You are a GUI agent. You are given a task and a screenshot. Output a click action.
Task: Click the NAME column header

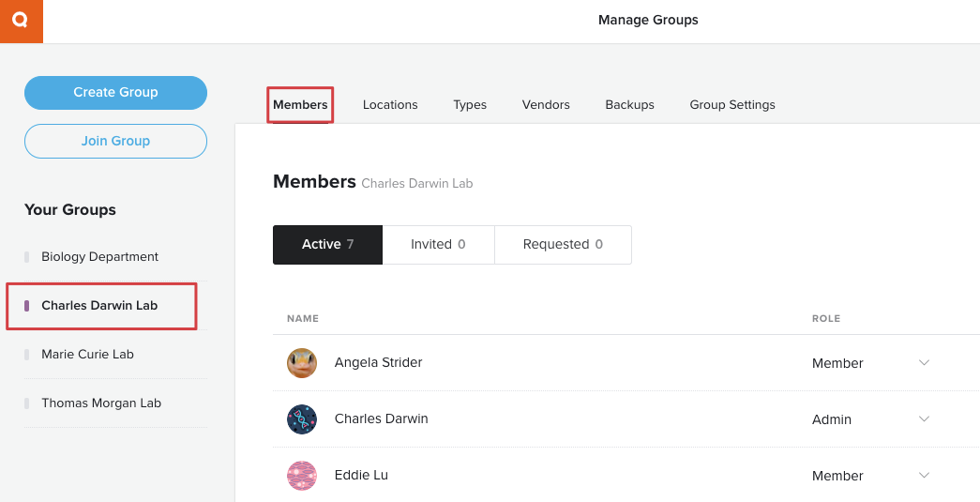click(303, 319)
